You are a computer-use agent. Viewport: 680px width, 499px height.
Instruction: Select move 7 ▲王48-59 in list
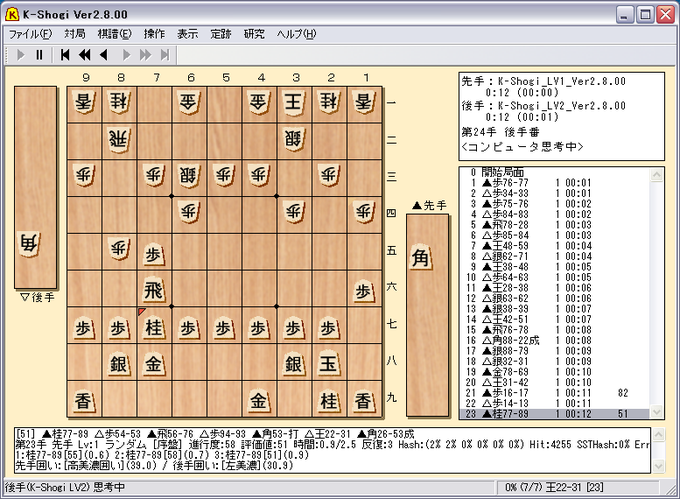554,245
